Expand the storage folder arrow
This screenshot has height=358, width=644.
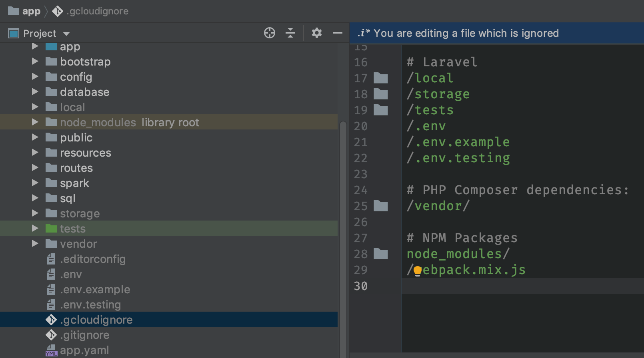35,213
